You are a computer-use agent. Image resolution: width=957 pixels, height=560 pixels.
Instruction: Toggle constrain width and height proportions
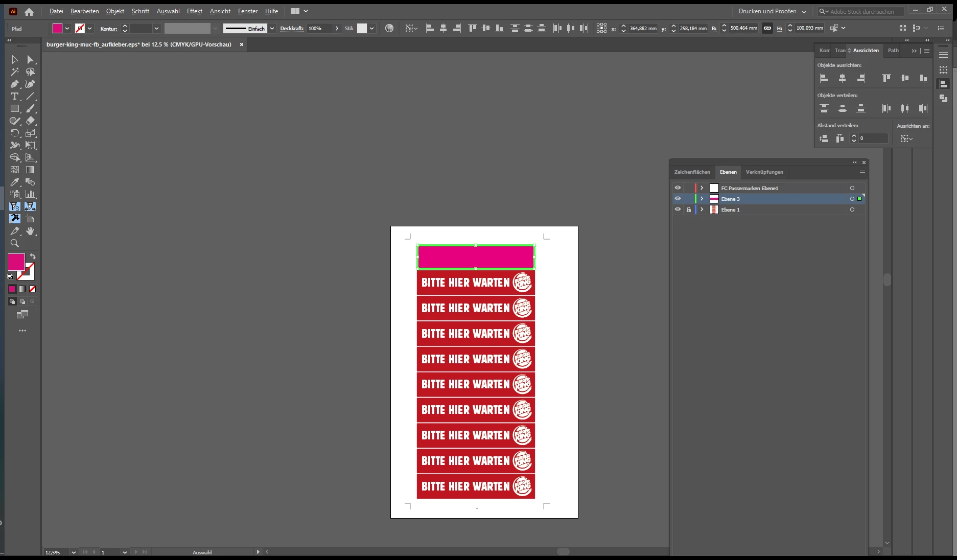pos(767,29)
